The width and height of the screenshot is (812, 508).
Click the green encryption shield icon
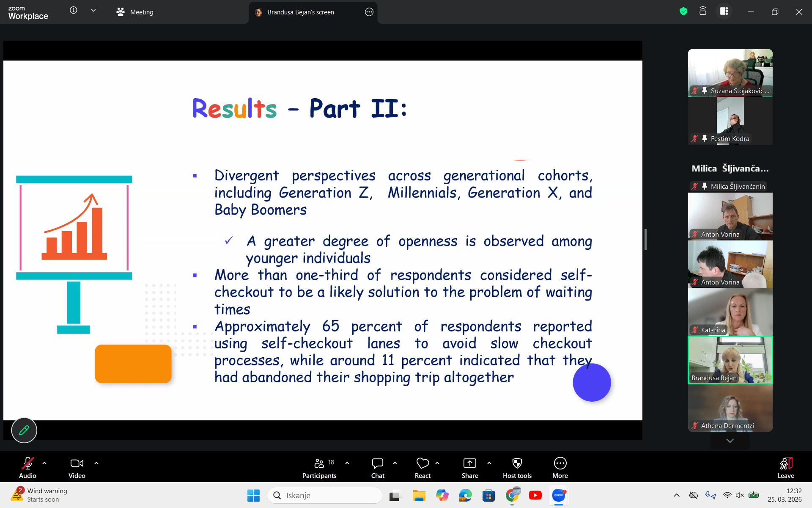pyautogui.click(x=683, y=11)
